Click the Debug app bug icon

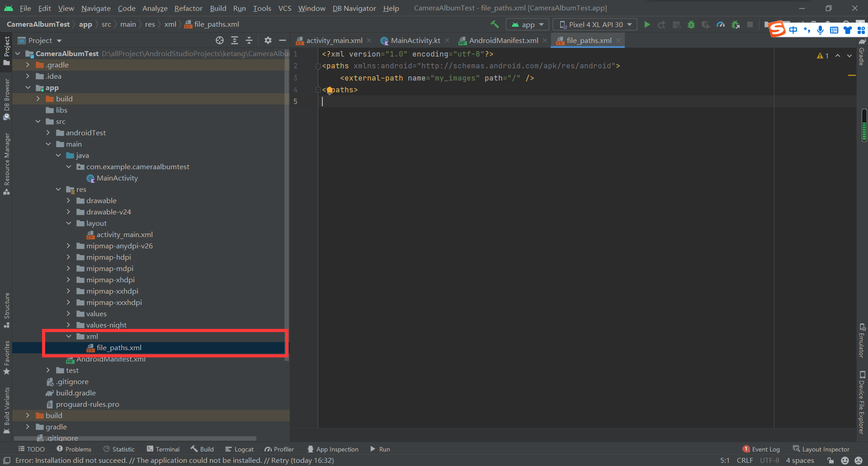pyautogui.click(x=691, y=24)
